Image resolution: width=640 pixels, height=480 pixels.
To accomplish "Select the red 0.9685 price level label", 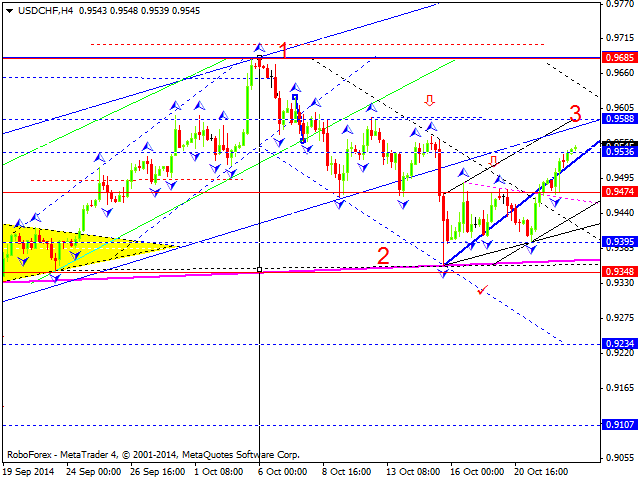I will coord(620,58).
